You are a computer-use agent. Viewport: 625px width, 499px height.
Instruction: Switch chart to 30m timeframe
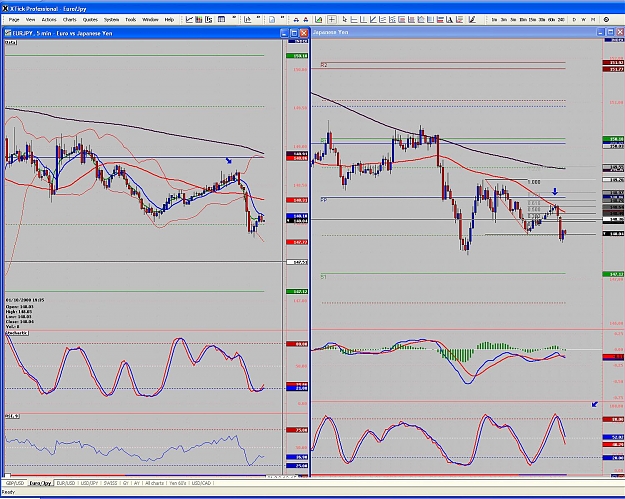coord(542,20)
